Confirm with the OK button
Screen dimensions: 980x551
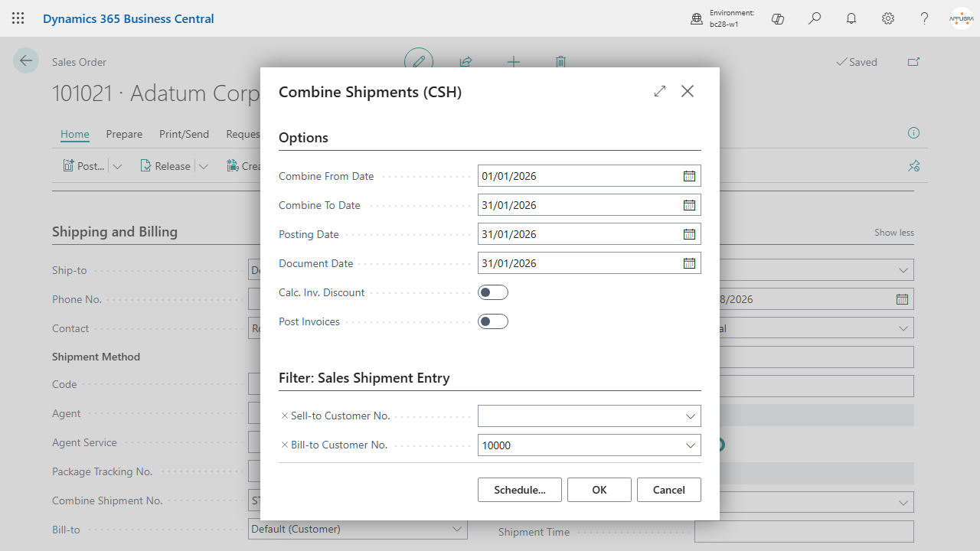(599, 490)
